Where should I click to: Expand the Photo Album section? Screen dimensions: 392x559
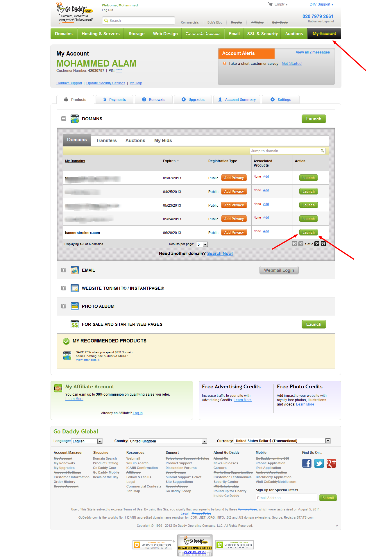pyautogui.click(x=64, y=306)
